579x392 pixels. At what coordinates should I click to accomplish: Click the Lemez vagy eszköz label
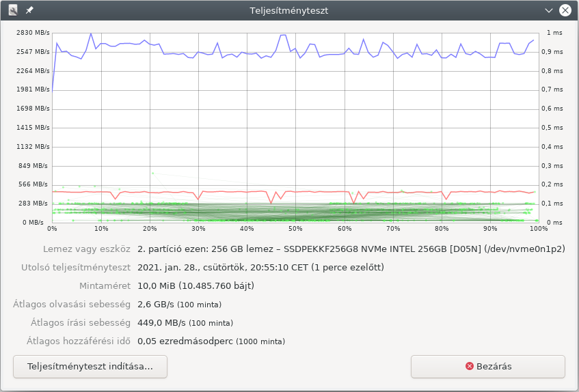point(87,249)
